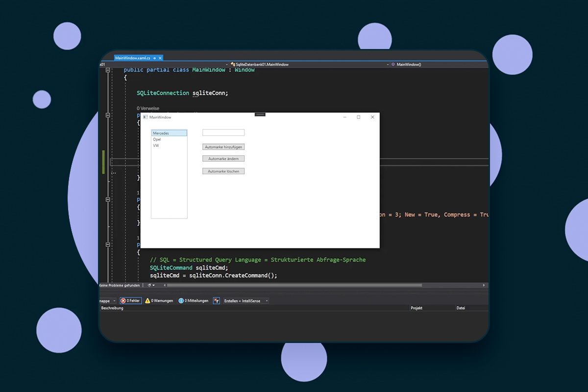Select Opel in the car brand list
This screenshot has width=588, height=392.
point(169,139)
